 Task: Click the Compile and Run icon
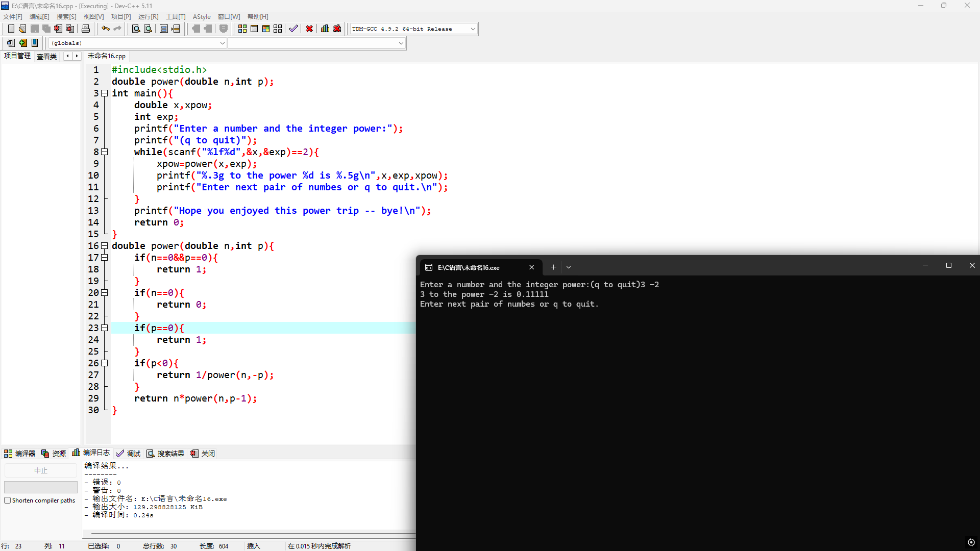(x=266, y=29)
